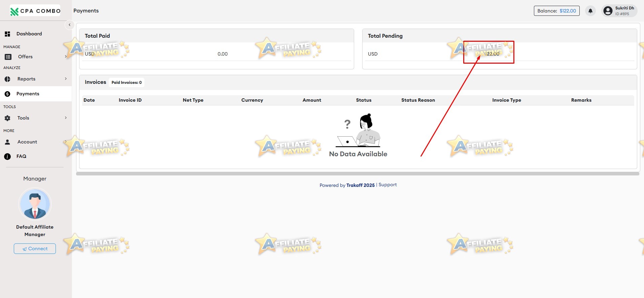
Task: Open notifications with the bell icon
Action: (x=590, y=11)
